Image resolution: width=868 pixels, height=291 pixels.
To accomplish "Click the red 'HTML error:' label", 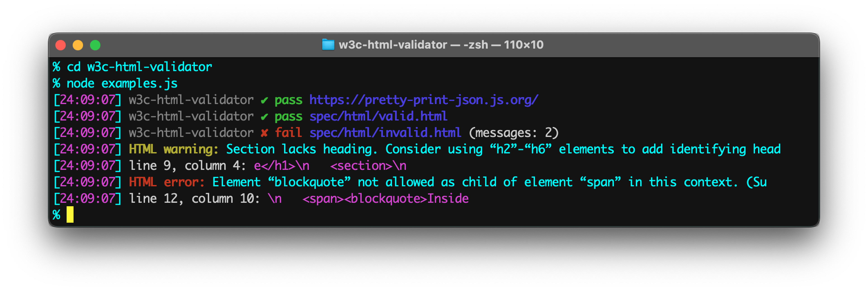I will [x=166, y=182].
